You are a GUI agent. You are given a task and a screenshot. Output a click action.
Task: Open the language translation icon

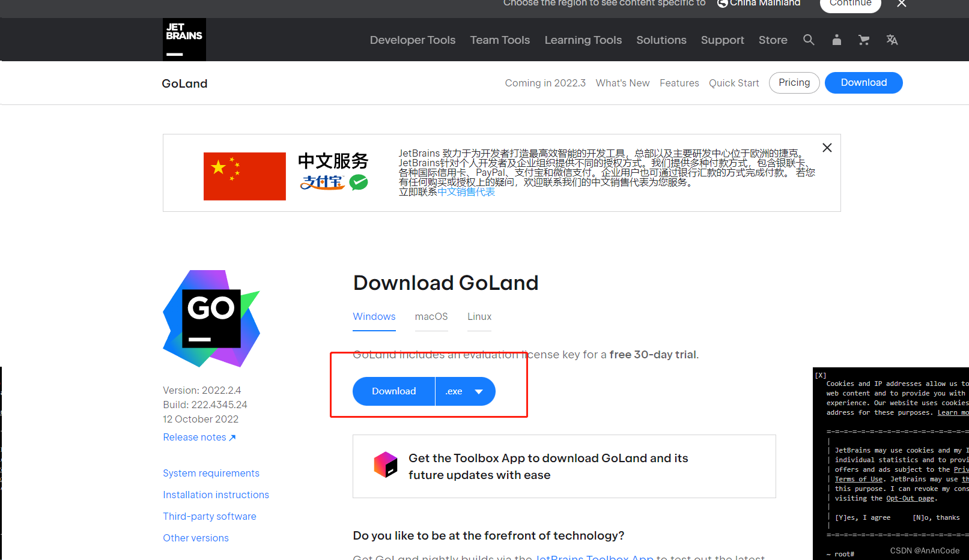[892, 40]
